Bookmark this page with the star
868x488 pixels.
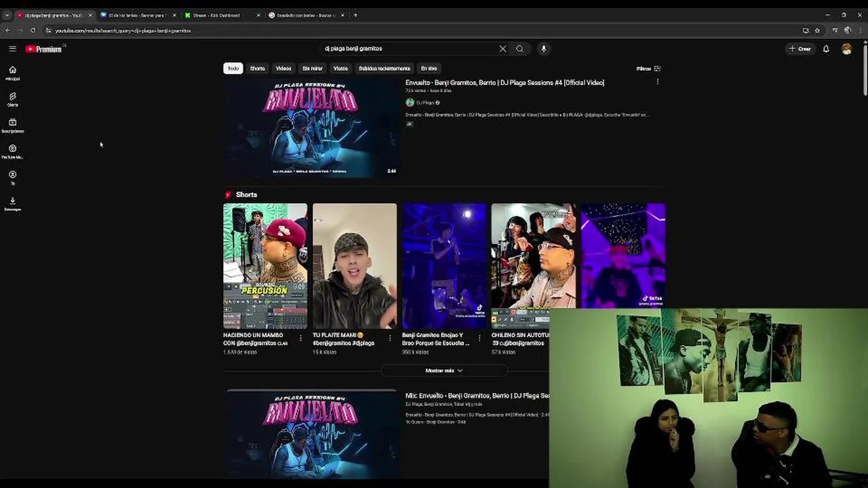[x=817, y=30]
